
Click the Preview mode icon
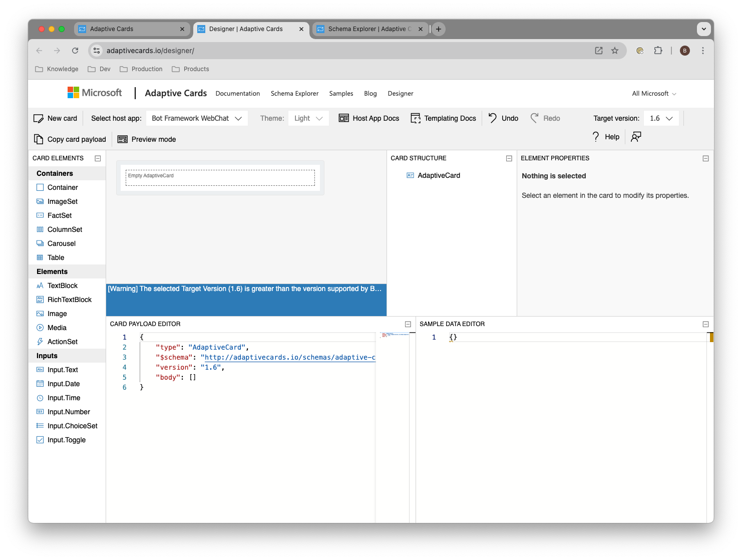(x=123, y=139)
